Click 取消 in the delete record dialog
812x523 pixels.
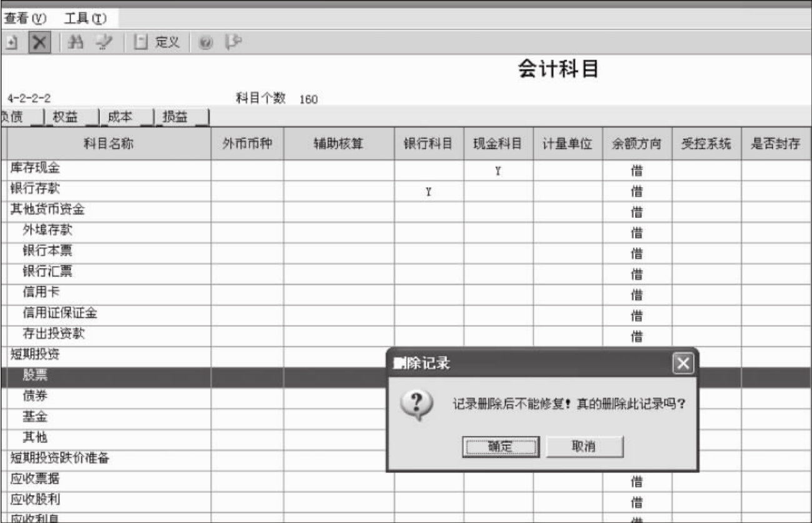(584, 446)
